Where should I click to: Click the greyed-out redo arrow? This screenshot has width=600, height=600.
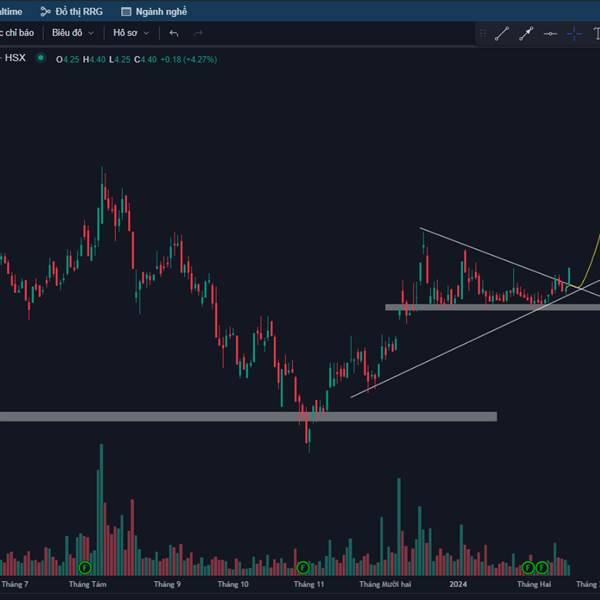click(198, 33)
